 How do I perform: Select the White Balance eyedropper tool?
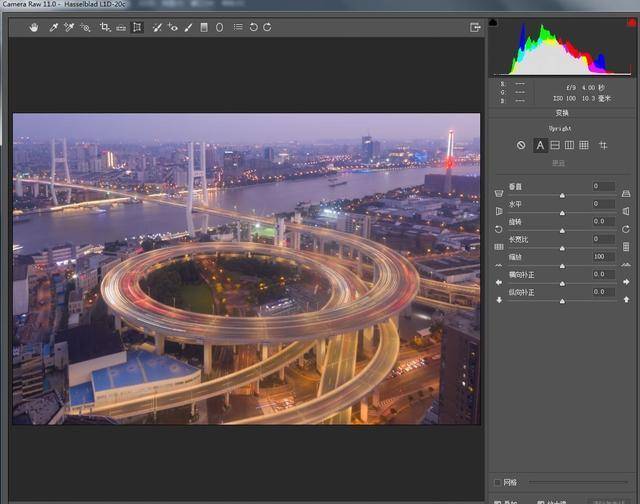pyautogui.click(x=54, y=27)
